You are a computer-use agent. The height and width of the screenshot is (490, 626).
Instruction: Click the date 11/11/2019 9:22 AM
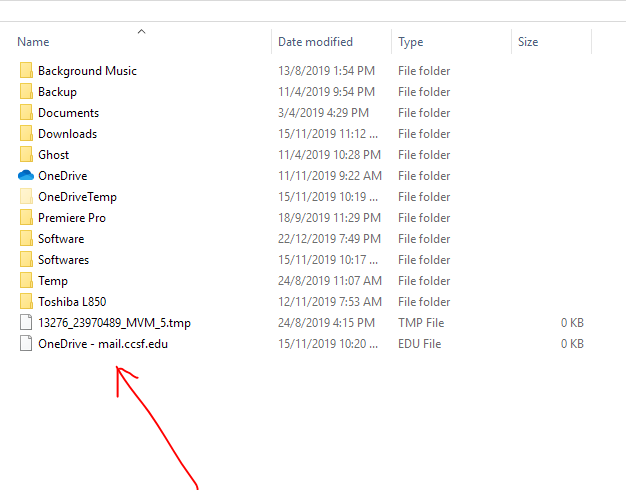[330, 176]
